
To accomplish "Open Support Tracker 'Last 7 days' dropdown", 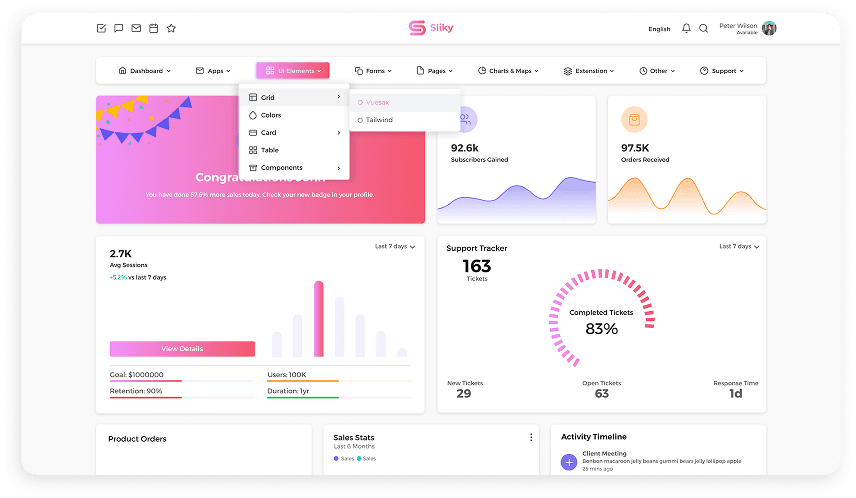I will pos(739,246).
